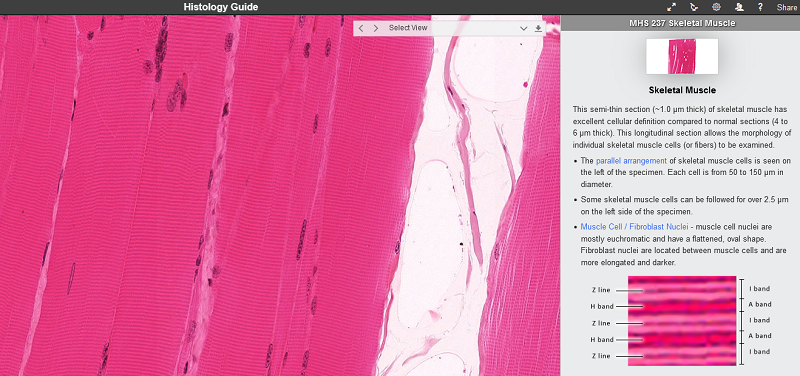Open settings via the gear icon
This screenshot has height=376, width=800.
tap(716, 7)
